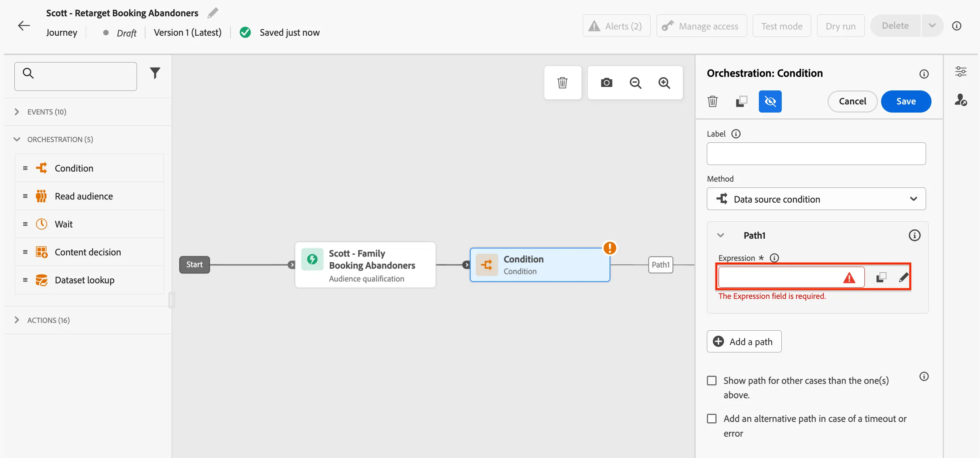Enable alternative path on timeout or error
The width and height of the screenshot is (980, 458).
coord(712,418)
